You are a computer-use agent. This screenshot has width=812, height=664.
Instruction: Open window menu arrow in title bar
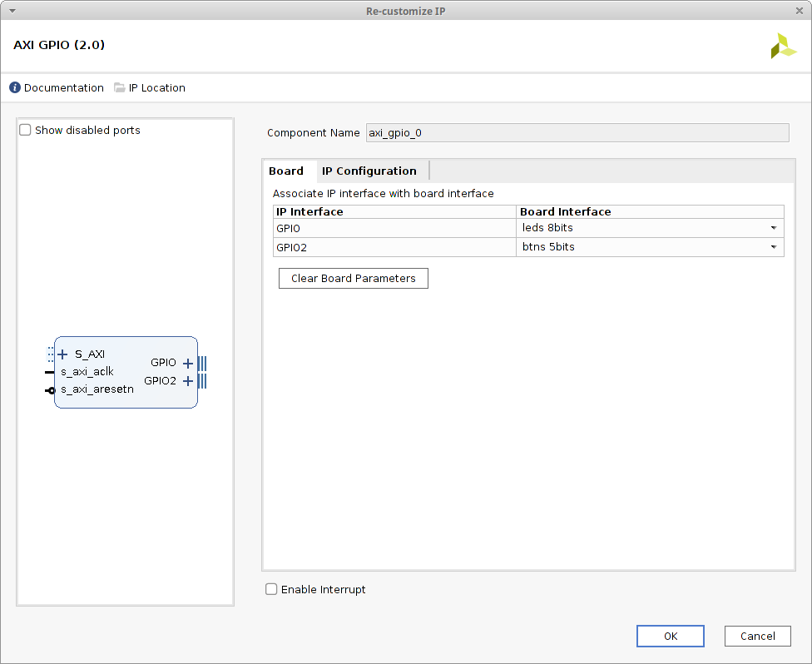(12, 11)
